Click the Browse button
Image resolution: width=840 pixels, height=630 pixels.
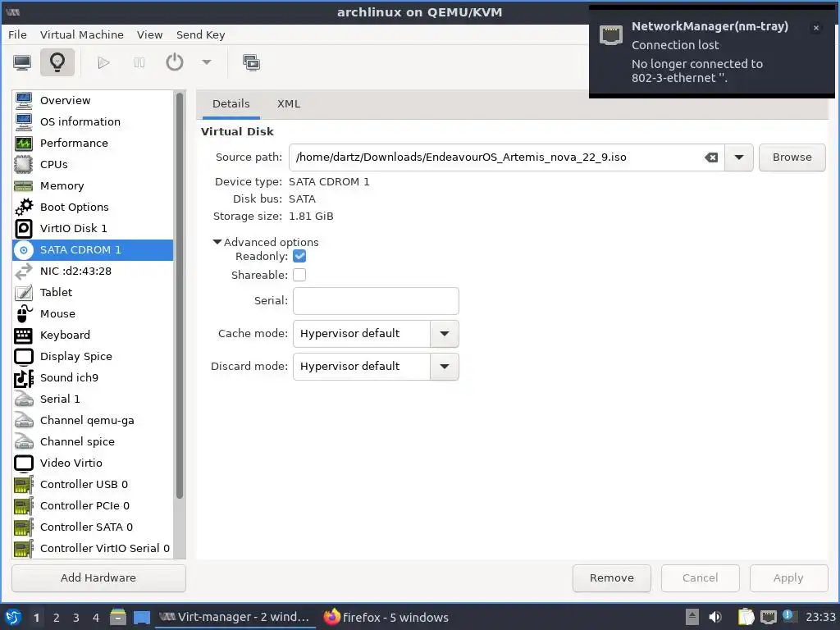coord(792,157)
